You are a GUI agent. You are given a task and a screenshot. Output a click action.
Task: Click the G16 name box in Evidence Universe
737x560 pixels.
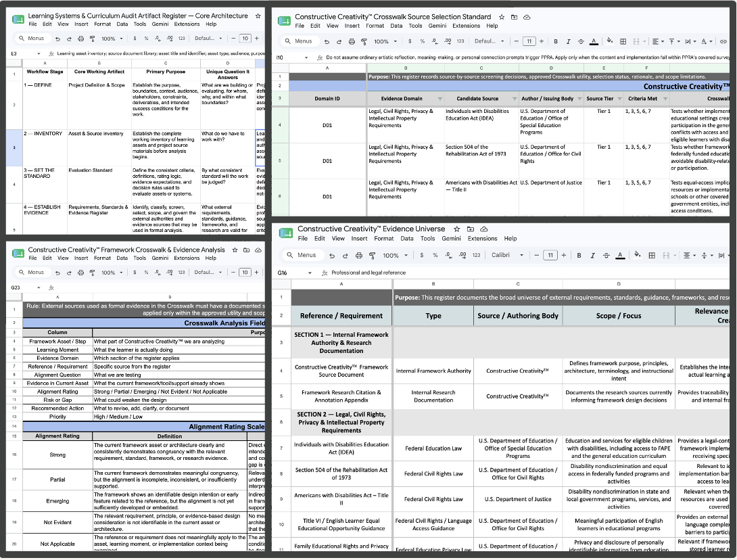click(x=294, y=273)
